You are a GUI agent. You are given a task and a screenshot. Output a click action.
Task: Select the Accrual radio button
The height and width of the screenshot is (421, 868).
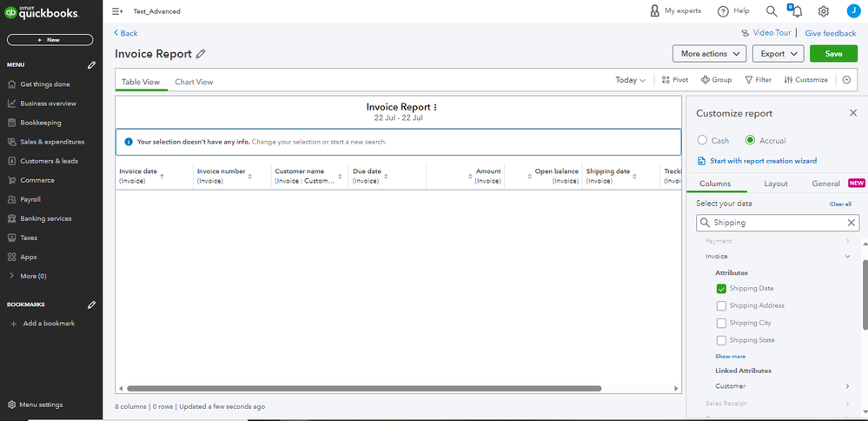point(750,140)
